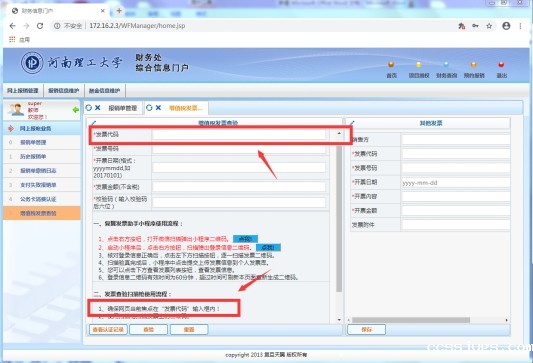Reload the page with the refresh icon
533x363 pixels.
click(40, 26)
